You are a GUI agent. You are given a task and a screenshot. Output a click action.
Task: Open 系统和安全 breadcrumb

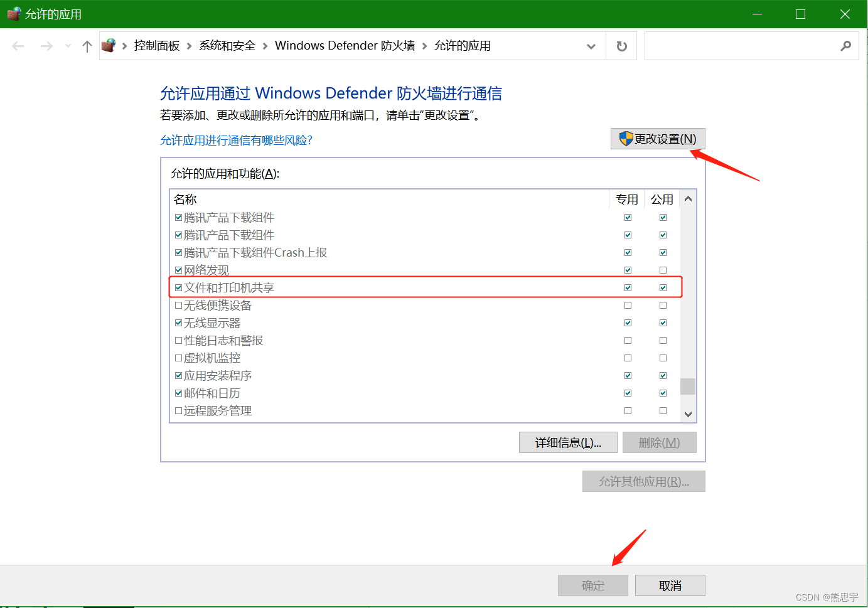point(227,46)
